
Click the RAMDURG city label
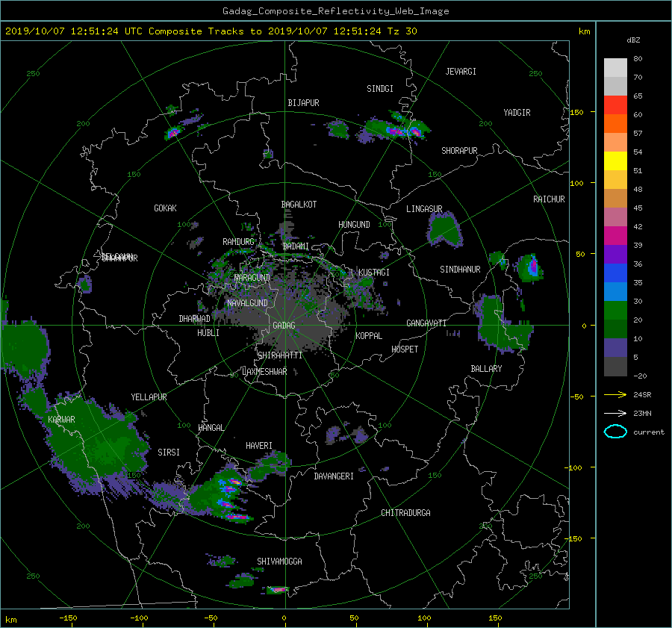click(238, 242)
